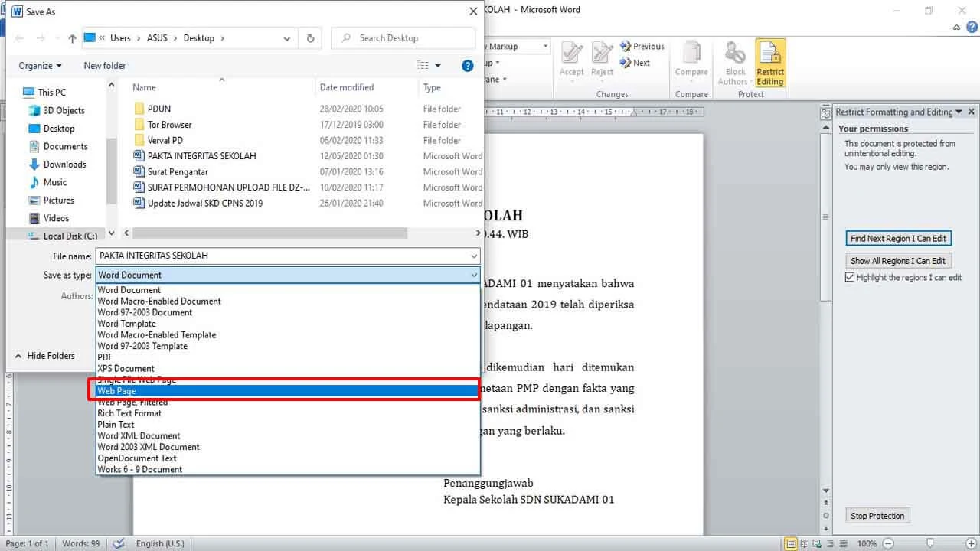The width and height of the screenshot is (980, 551).
Task: Choose Word Template file type
Action: 126,324
